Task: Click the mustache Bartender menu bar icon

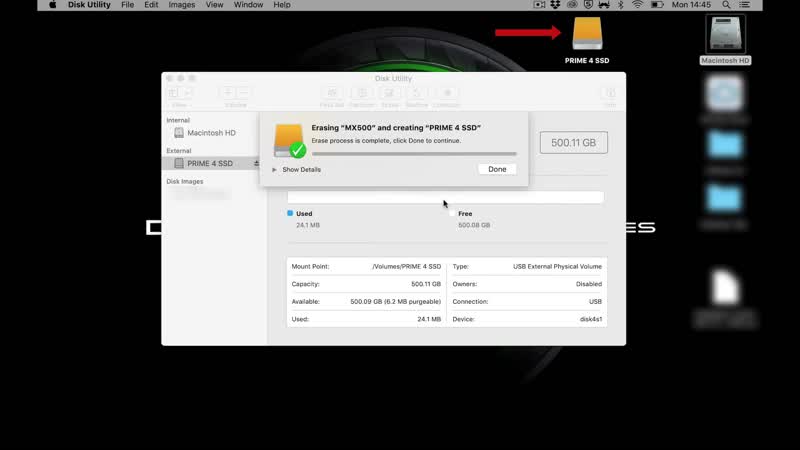Action: [x=604, y=5]
